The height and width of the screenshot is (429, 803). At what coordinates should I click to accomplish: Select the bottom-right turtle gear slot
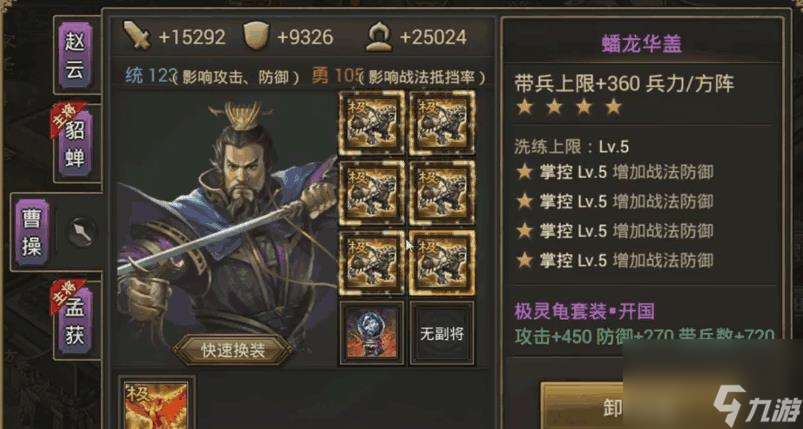point(442,263)
